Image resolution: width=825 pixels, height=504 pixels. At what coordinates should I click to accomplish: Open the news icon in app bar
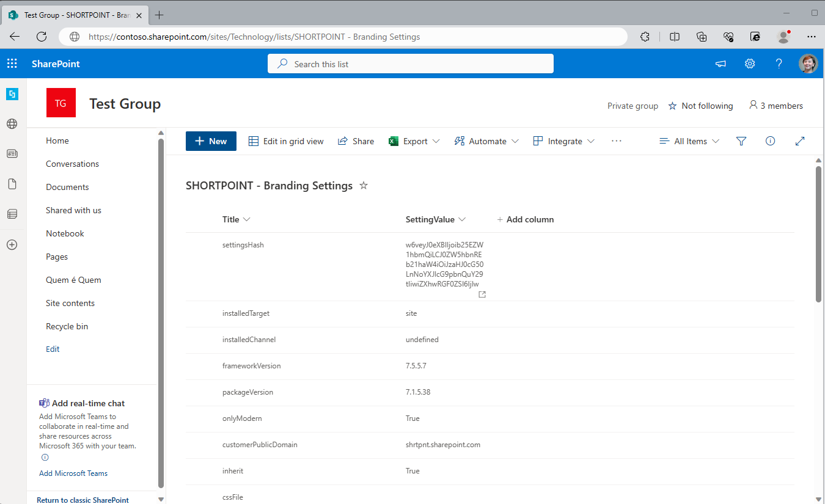(x=12, y=154)
